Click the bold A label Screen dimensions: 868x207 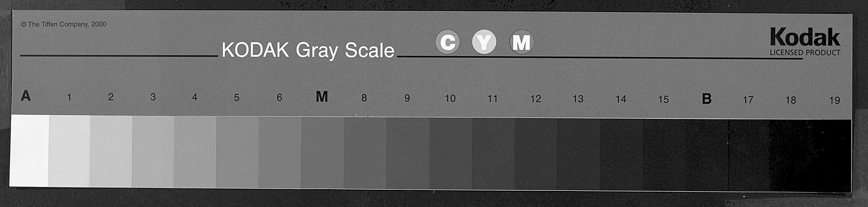[x=25, y=96]
